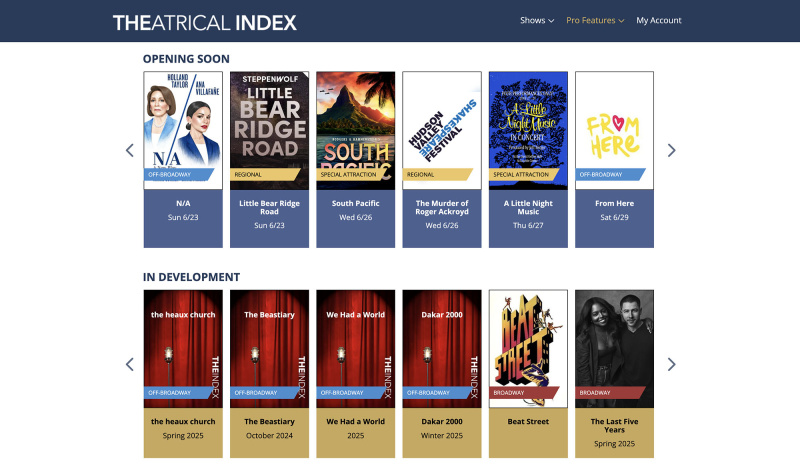Click the Off-Broadway tag on N/A
The width and height of the screenshot is (800, 471).
click(179, 175)
